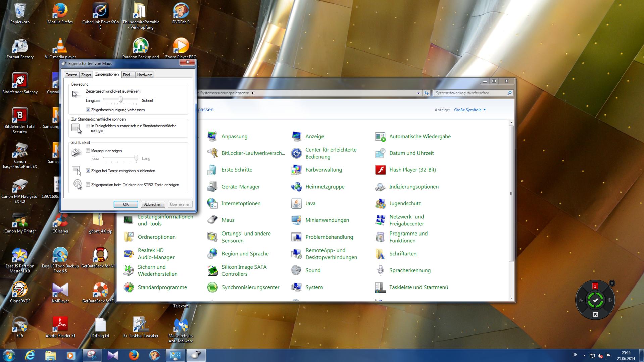Switch to the Zeiger tab
This screenshot has width=644, height=362.
click(x=86, y=75)
